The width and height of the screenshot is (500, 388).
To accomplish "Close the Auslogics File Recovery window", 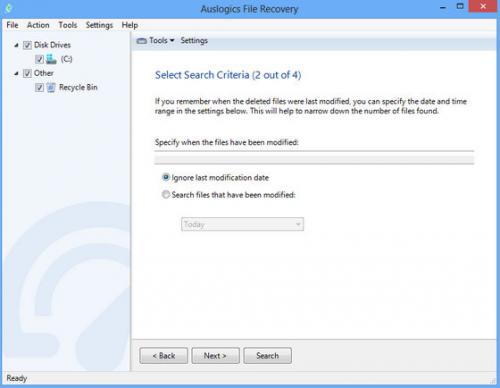I will click(483, 6).
